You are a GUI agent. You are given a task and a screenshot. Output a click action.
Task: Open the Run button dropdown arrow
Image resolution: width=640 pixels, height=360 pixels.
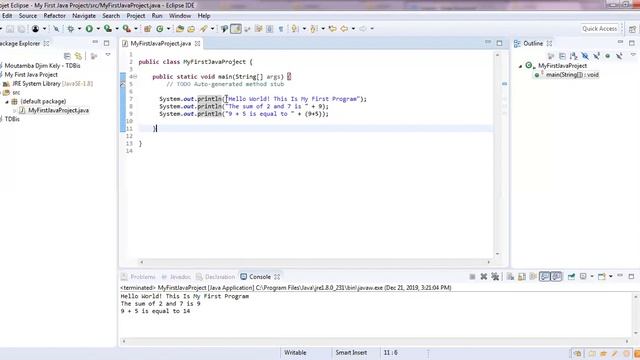[x=98, y=29]
